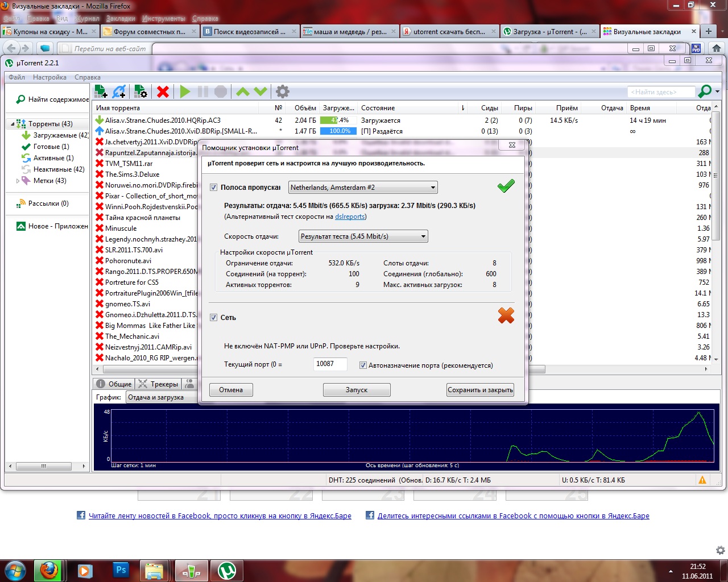Toggle the Полоса пропускания checkbox
This screenshot has height=582, width=728.
coord(214,188)
